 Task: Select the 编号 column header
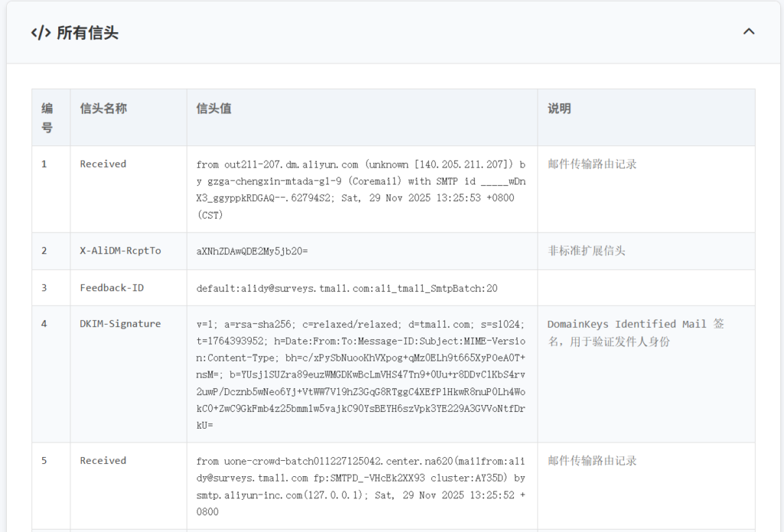pyautogui.click(x=47, y=118)
